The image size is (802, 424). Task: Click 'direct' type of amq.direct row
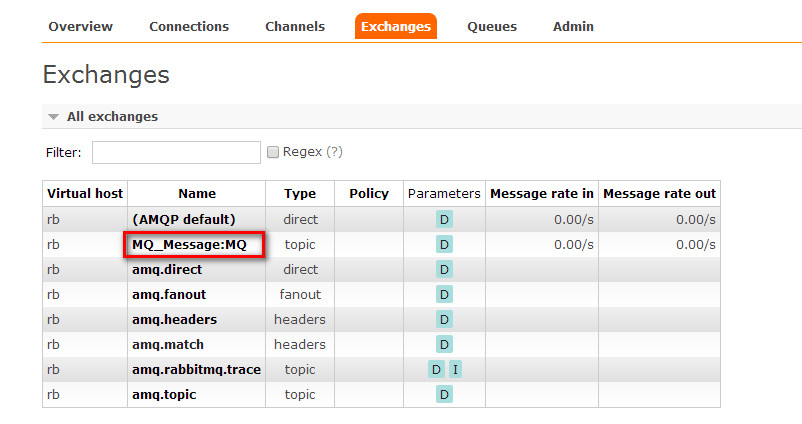[x=300, y=270]
